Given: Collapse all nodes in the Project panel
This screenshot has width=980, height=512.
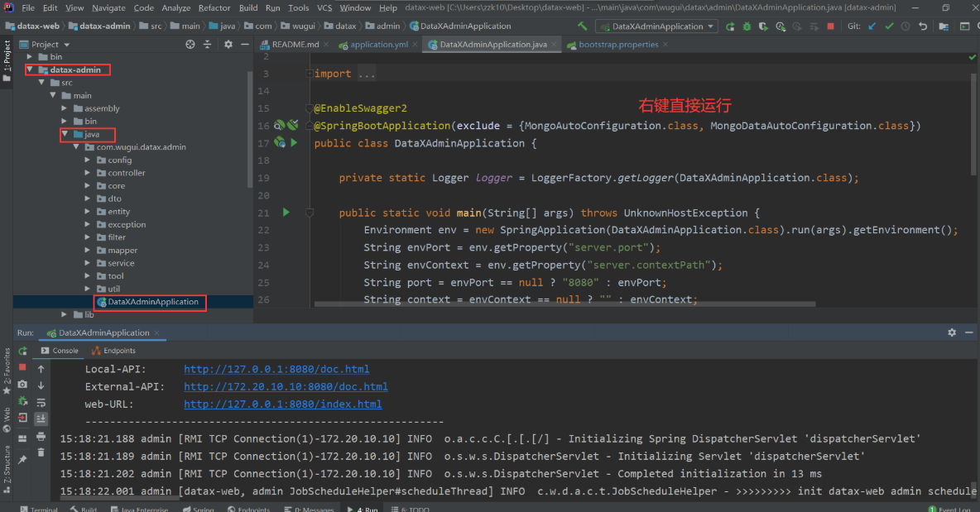Looking at the screenshot, I should (207, 44).
